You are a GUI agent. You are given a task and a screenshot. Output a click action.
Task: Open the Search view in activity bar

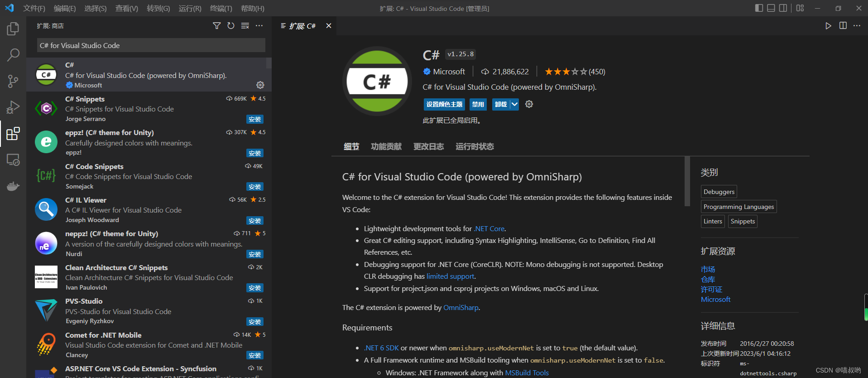tap(13, 55)
